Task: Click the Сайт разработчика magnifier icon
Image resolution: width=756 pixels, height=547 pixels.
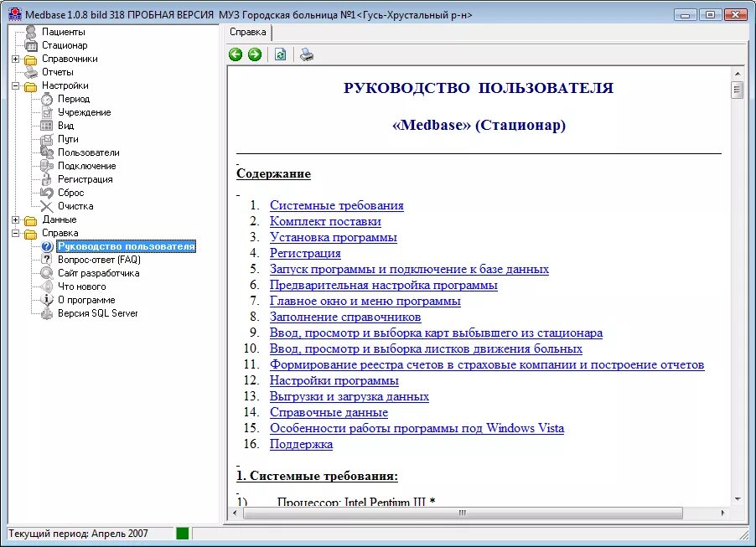Action: pos(47,273)
